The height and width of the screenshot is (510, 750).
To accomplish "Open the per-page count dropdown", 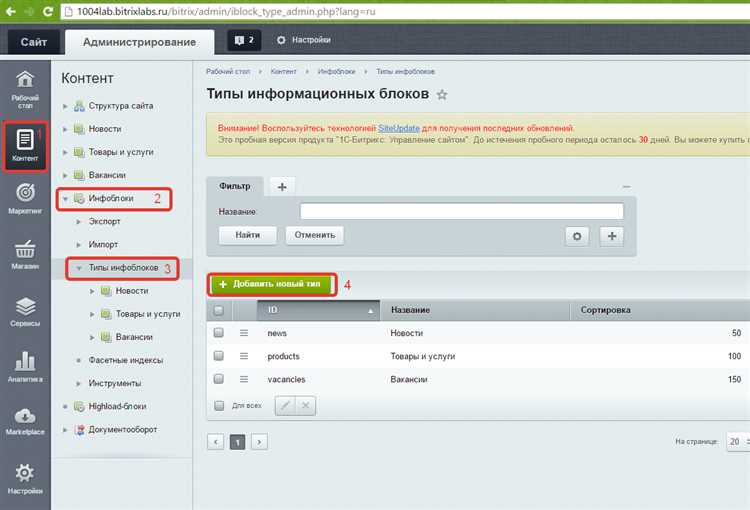I will (738, 442).
